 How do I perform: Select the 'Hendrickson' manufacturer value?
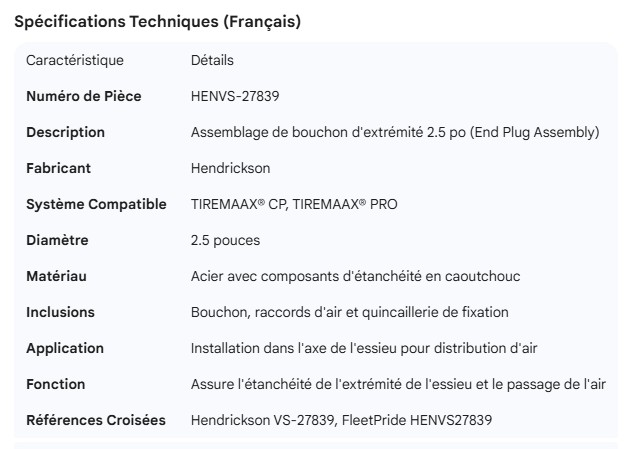pyautogui.click(x=230, y=168)
